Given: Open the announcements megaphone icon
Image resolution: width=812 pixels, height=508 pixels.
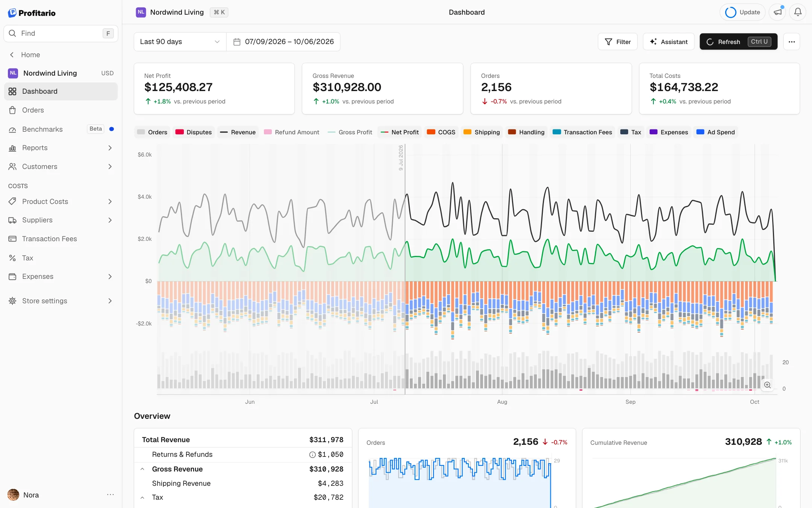Looking at the screenshot, I should pos(778,12).
